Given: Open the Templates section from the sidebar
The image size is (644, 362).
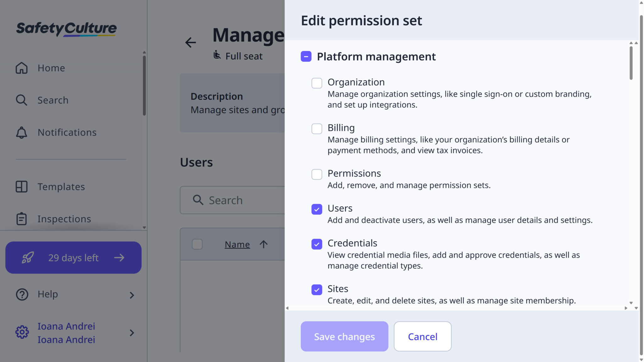Looking at the screenshot, I should (61, 187).
